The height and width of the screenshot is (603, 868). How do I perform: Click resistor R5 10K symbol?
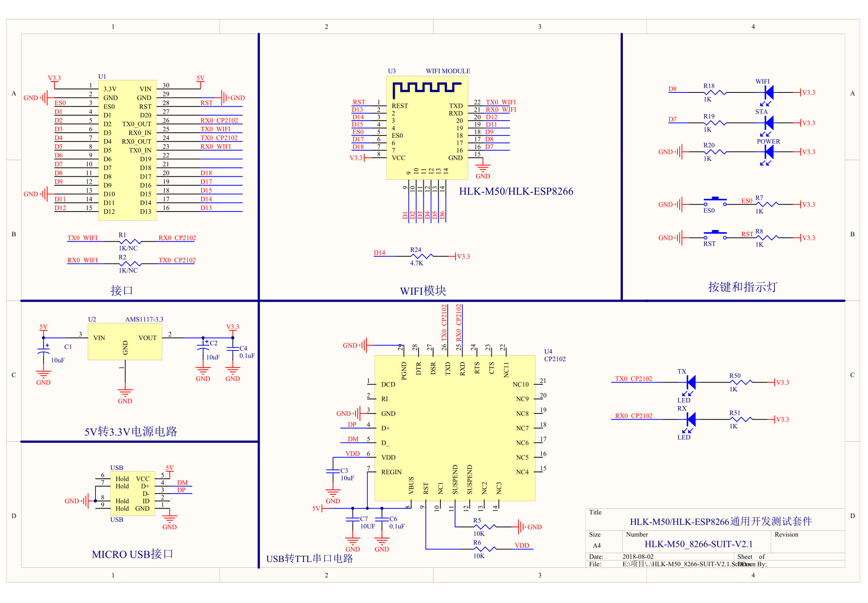click(485, 527)
